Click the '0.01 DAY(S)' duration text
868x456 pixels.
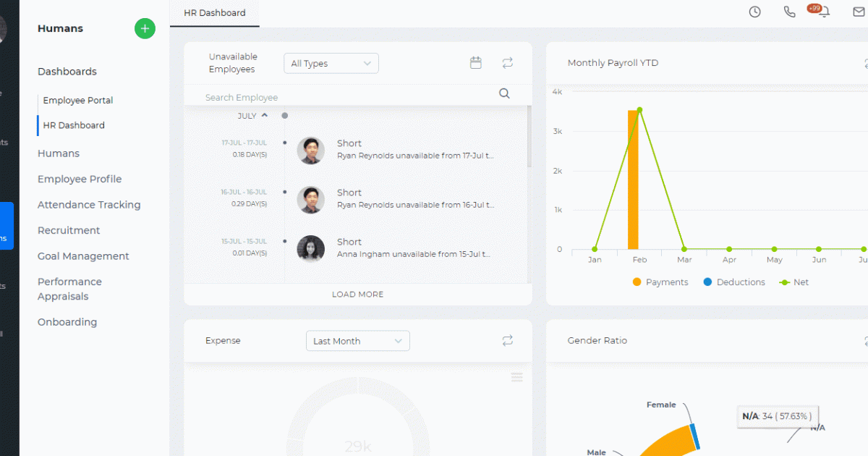coord(250,253)
